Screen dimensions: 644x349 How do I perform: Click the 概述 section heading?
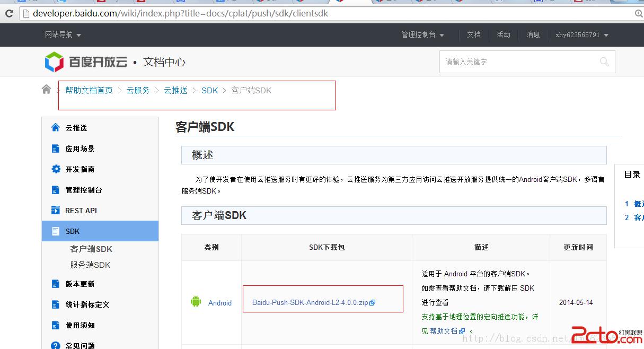click(x=202, y=155)
